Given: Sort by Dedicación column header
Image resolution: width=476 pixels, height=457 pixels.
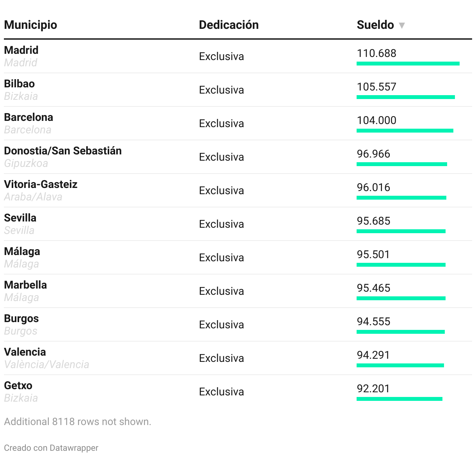Looking at the screenshot, I should pyautogui.click(x=229, y=25).
